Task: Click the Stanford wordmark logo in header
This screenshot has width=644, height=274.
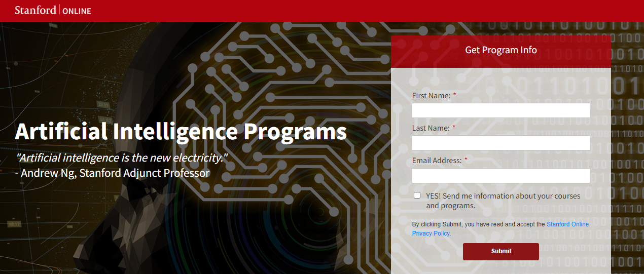Action: coord(35,10)
